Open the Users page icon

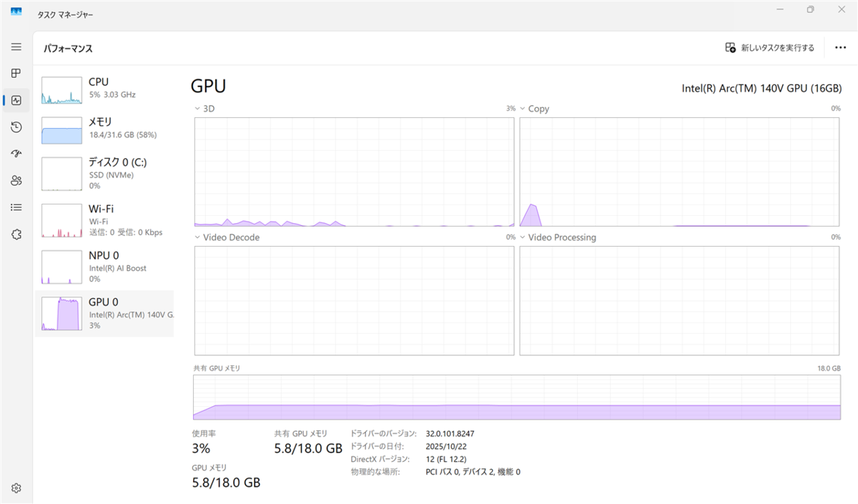pyautogui.click(x=16, y=181)
